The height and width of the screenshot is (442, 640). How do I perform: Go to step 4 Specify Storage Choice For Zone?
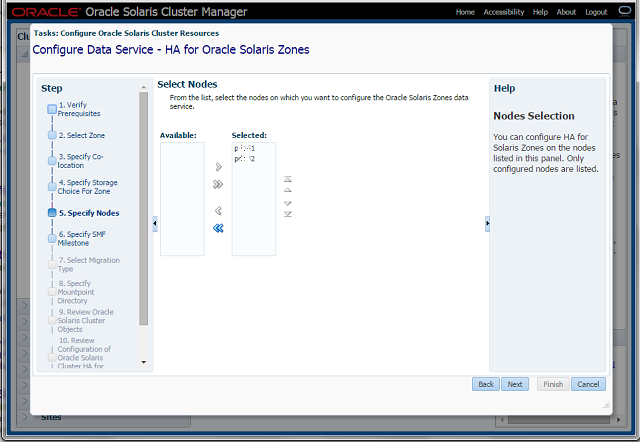click(87, 187)
